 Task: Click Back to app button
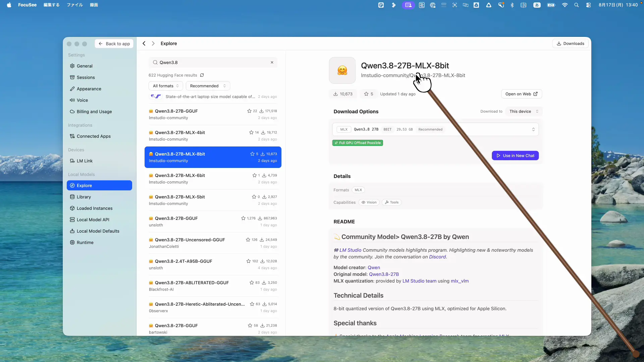114,44
